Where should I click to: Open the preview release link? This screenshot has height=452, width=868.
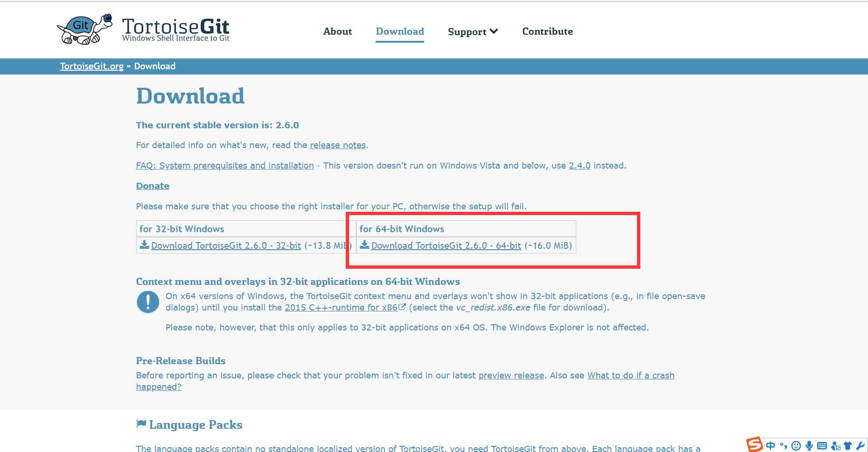pos(511,375)
